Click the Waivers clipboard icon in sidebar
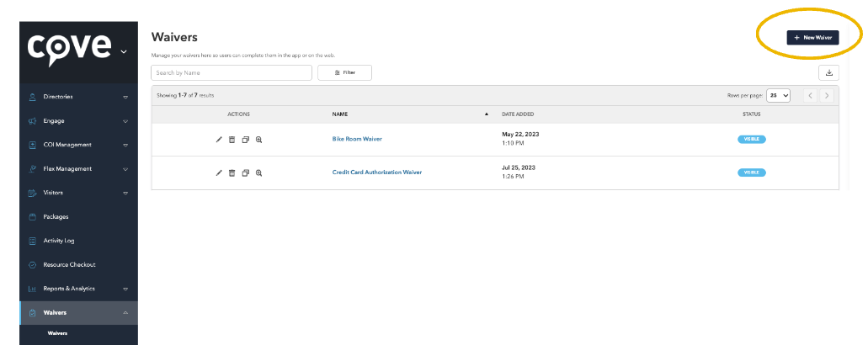 (32, 313)
